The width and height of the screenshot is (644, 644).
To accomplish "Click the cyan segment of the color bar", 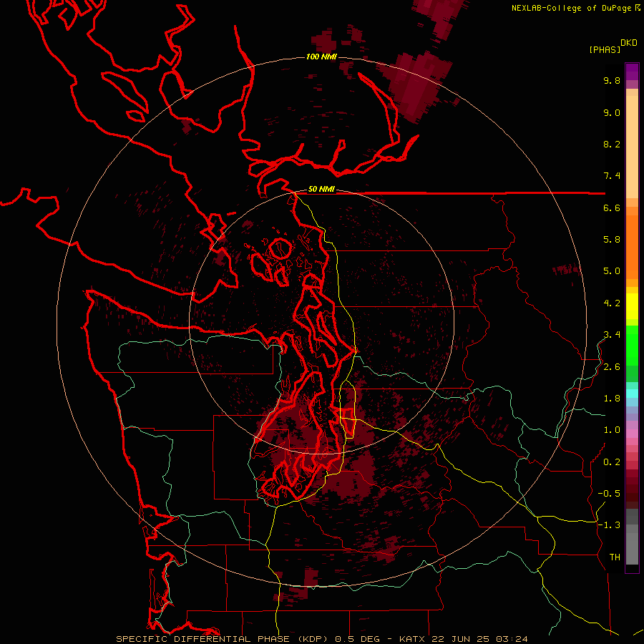I will 632,393.
